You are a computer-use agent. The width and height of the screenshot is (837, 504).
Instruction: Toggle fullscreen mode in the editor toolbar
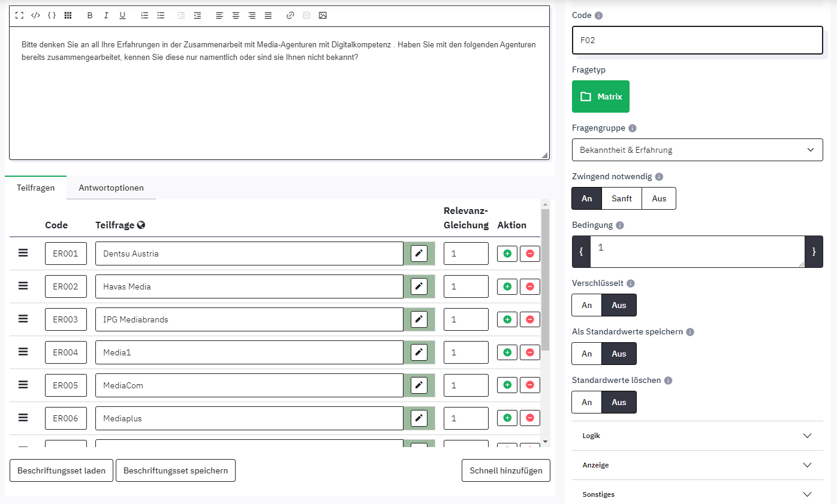[19, 16]
